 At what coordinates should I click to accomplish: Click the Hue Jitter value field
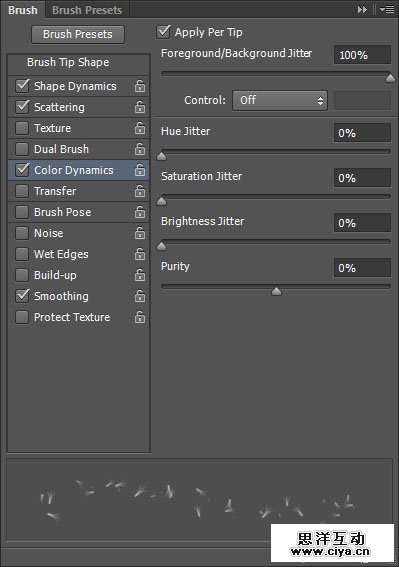[x=362, y=133]
